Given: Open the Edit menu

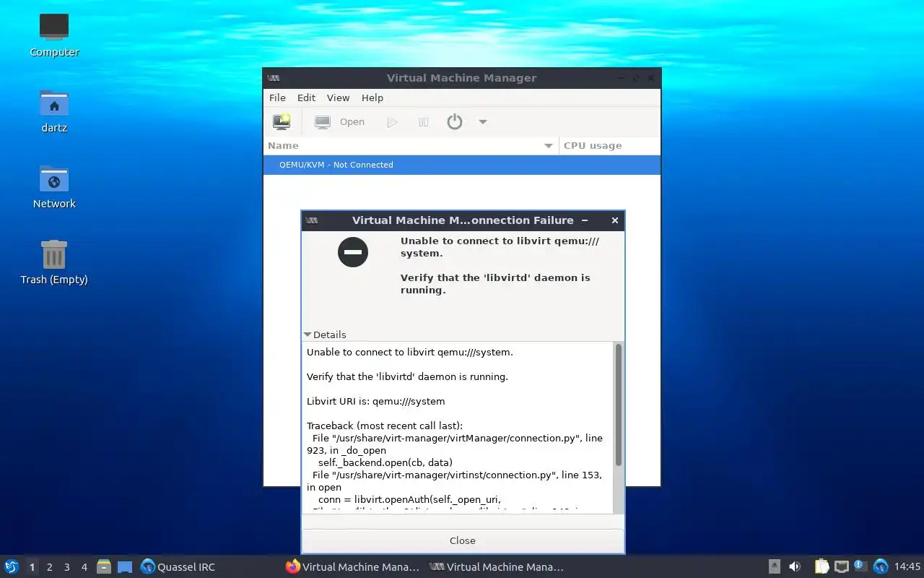Looking at the screenshot, I should (306, 98).
